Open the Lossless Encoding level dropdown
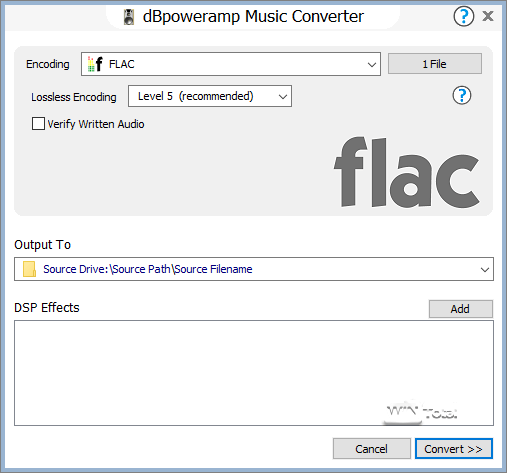 coord(210,96)
